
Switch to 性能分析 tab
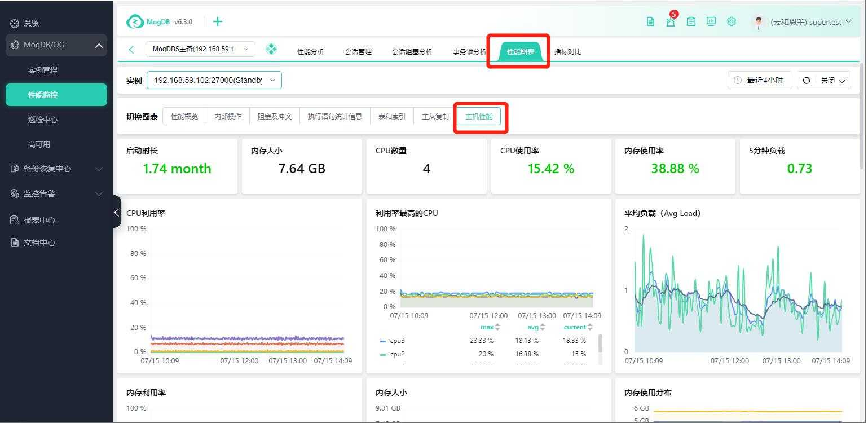pos(311,52)
